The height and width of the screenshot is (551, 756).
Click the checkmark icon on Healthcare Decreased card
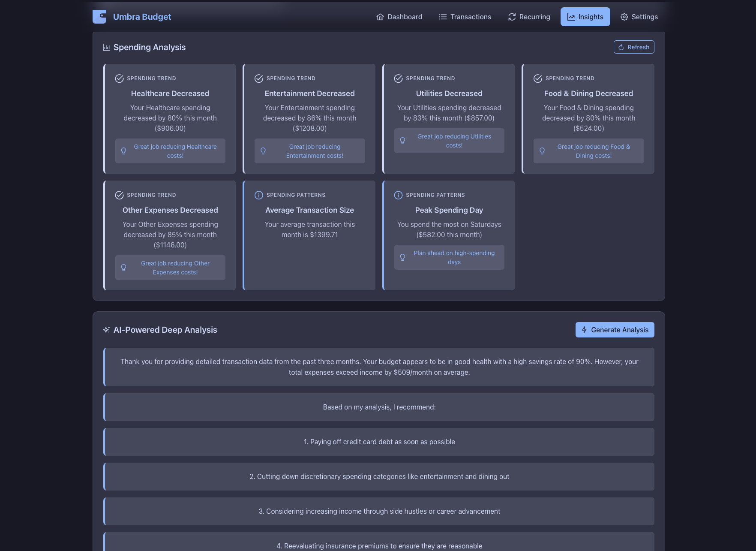(119, 78)
